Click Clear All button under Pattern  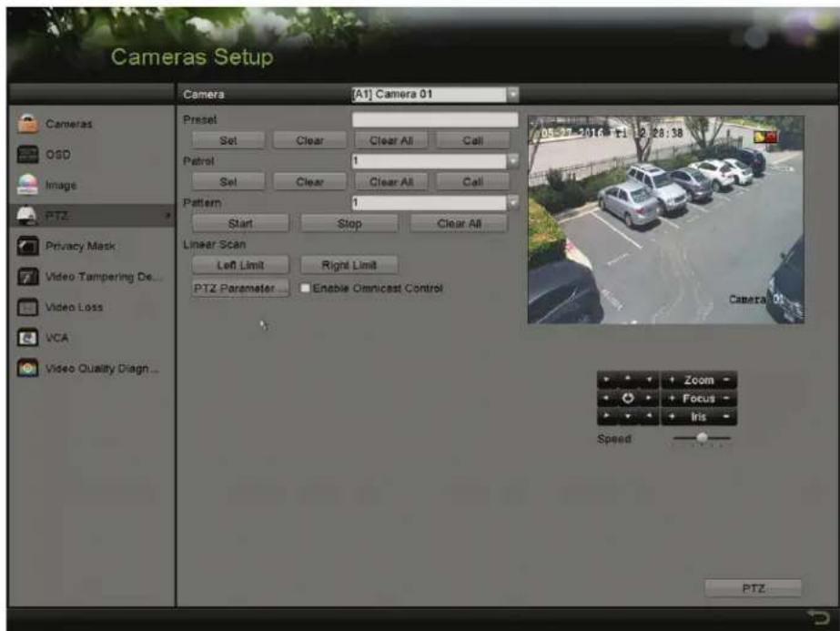coord(459,224)
